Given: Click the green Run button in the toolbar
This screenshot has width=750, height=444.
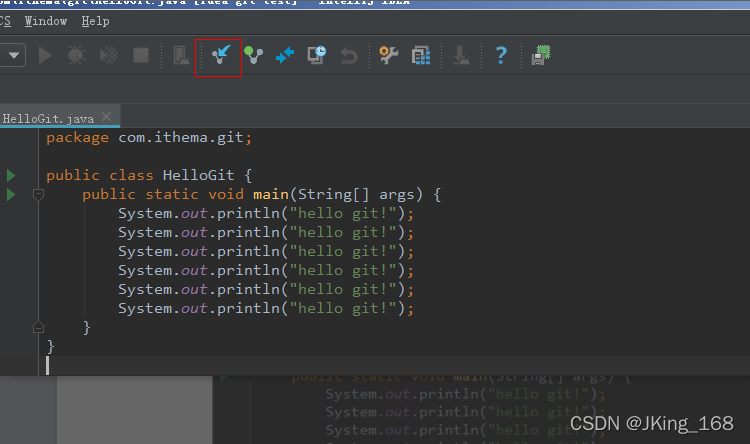Looking at the screenshot, I should (45, 56).
